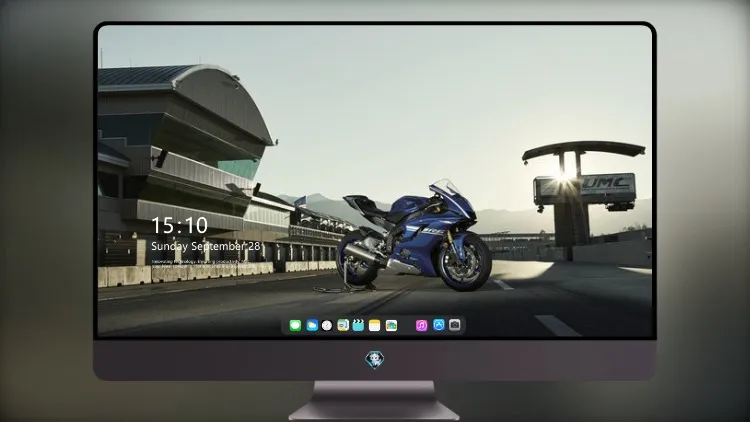Open the pink Music app in dock
750x422 pixels.
(421, 326)
